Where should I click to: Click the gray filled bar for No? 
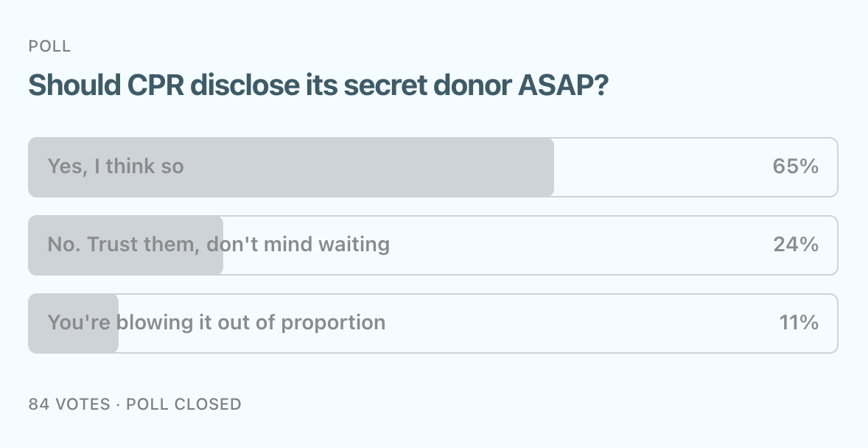click(126, 245)
